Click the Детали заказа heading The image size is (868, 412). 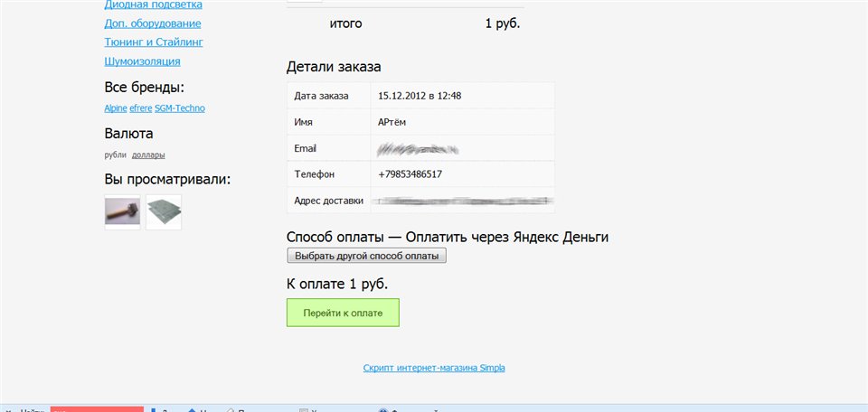click(x=334, y=67)
